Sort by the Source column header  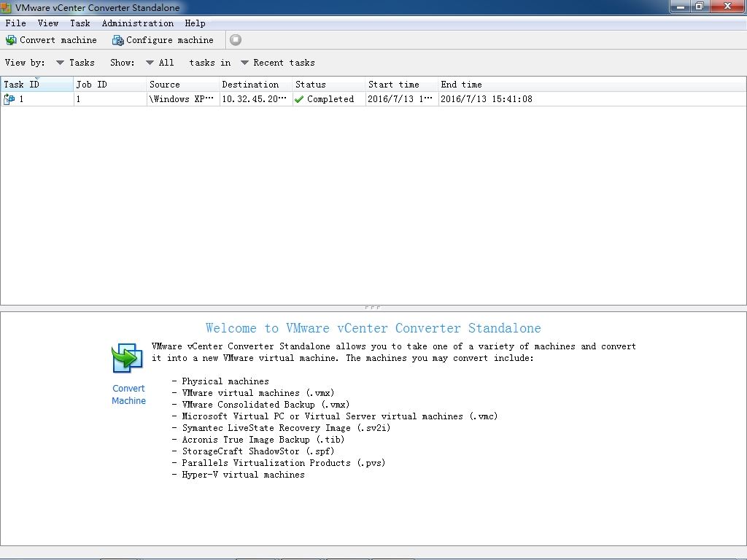[183, 85]
